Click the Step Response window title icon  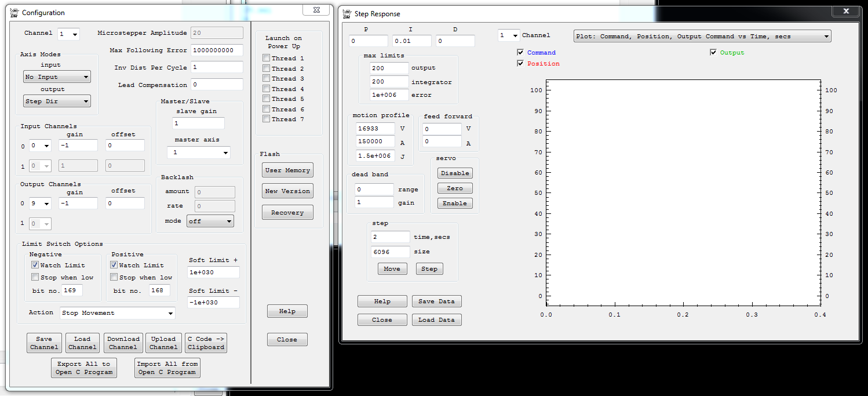pos(347,13)
